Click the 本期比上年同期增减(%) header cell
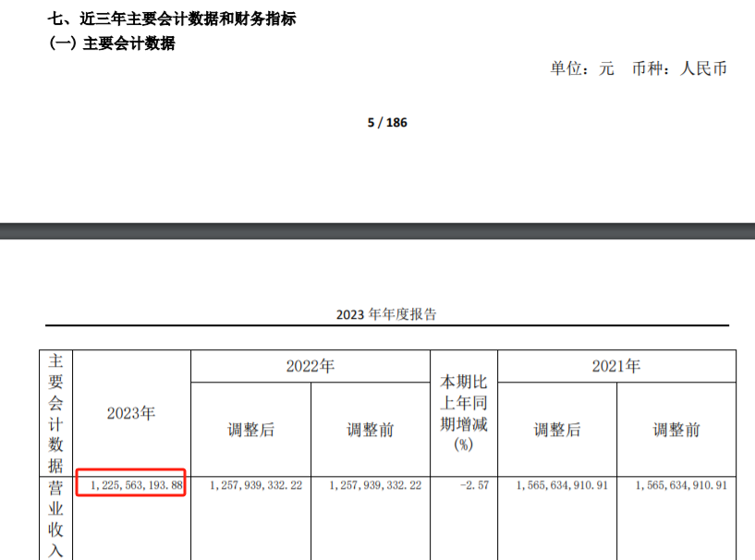 click(463, 412)
